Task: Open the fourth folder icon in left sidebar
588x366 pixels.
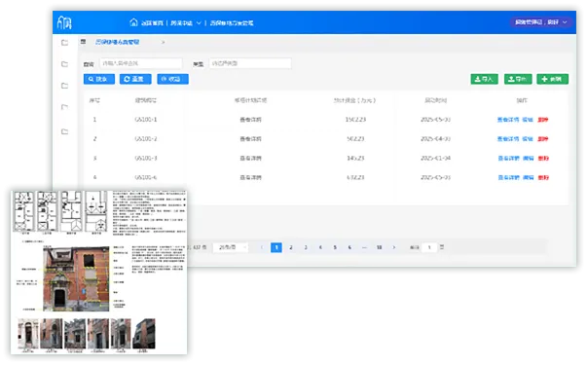Action: (65, 107)
